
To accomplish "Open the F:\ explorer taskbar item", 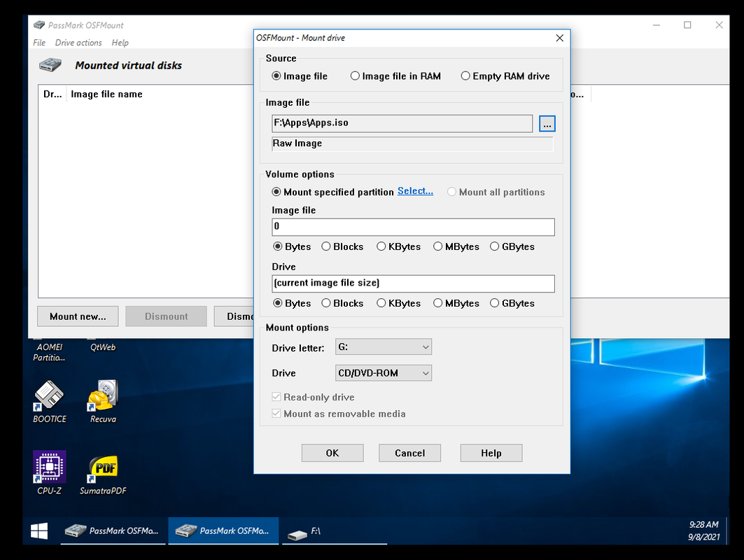I will [x=335, y=531].
